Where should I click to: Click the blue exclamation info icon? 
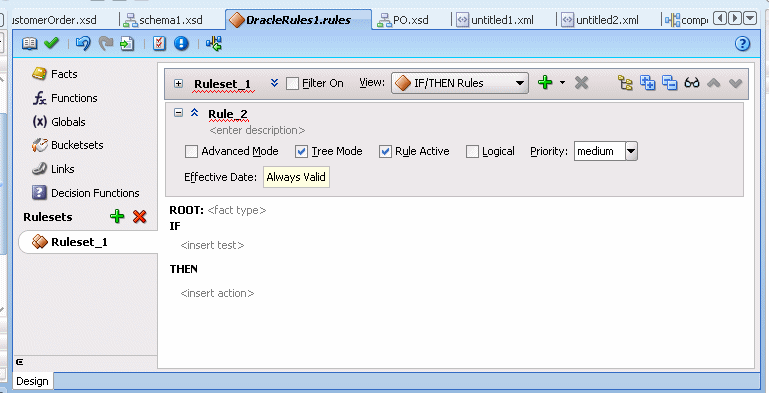(x=181, y=44)
